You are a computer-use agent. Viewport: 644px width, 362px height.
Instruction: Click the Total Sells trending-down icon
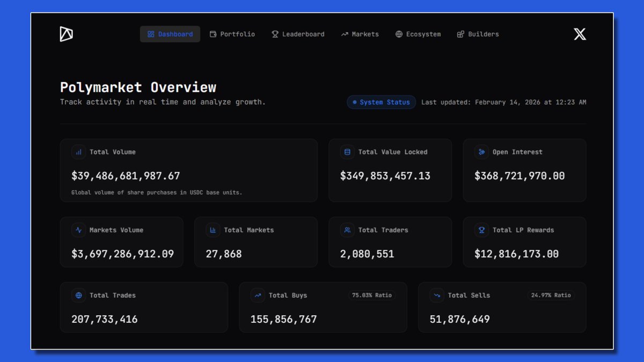437,295
